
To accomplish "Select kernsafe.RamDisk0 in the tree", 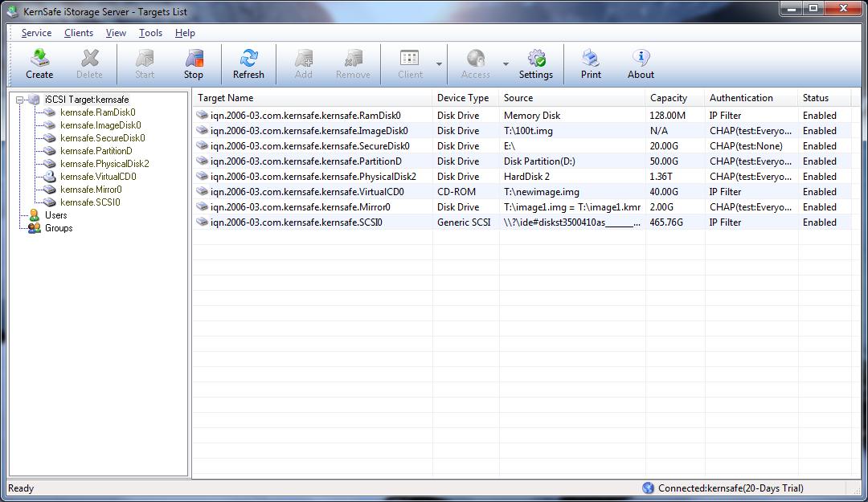I will pos(98,112).
